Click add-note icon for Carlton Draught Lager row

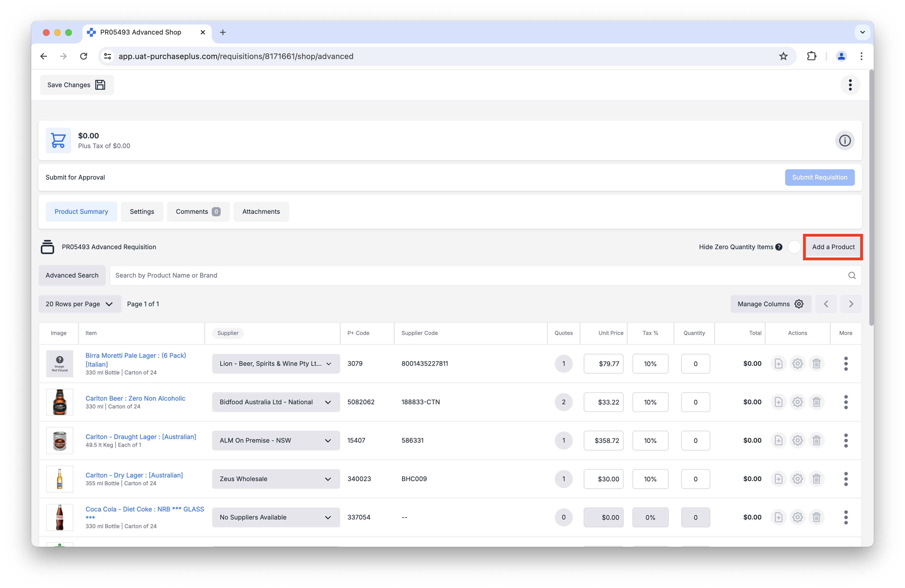(779, 440)
